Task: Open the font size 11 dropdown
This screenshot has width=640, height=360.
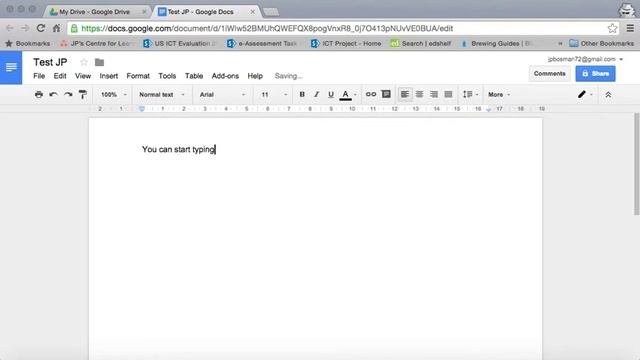Action: click(x=274, y=94)
